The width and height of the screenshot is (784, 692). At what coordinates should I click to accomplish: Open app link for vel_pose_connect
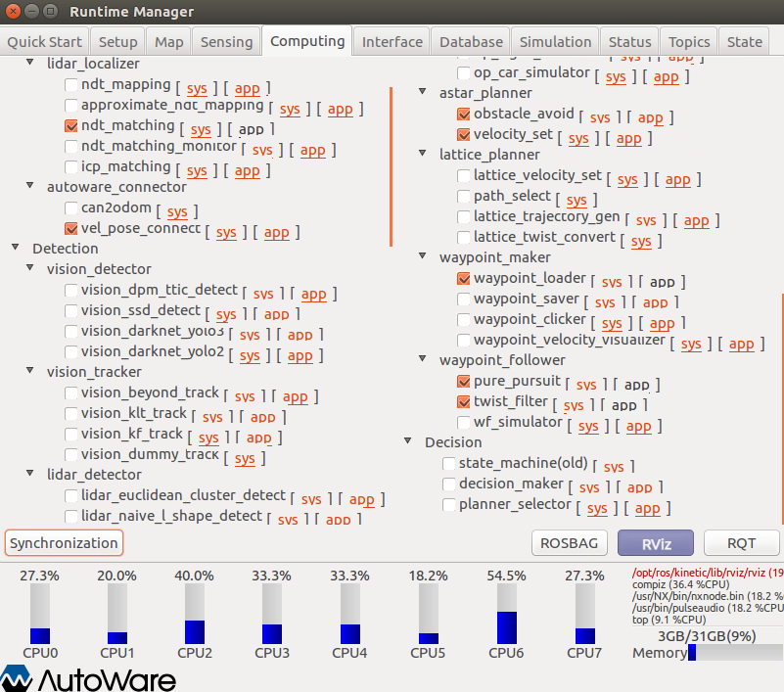click(276, 233)
